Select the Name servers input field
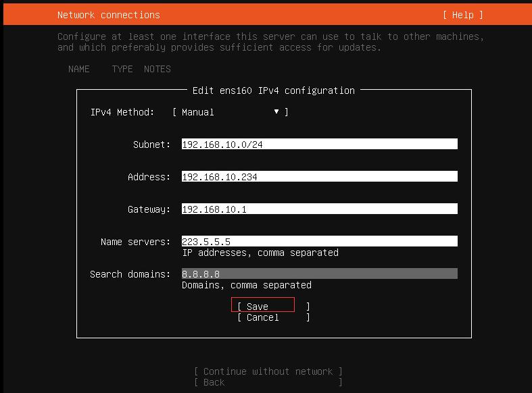This screenshot has width=532, height=393. 319,242
